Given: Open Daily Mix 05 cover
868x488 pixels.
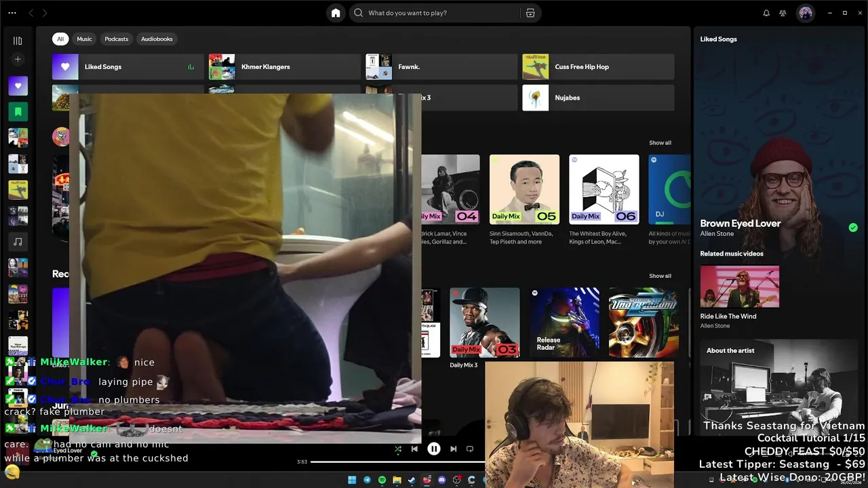Looking at the screenshot, I should click(x=525, y=189).
